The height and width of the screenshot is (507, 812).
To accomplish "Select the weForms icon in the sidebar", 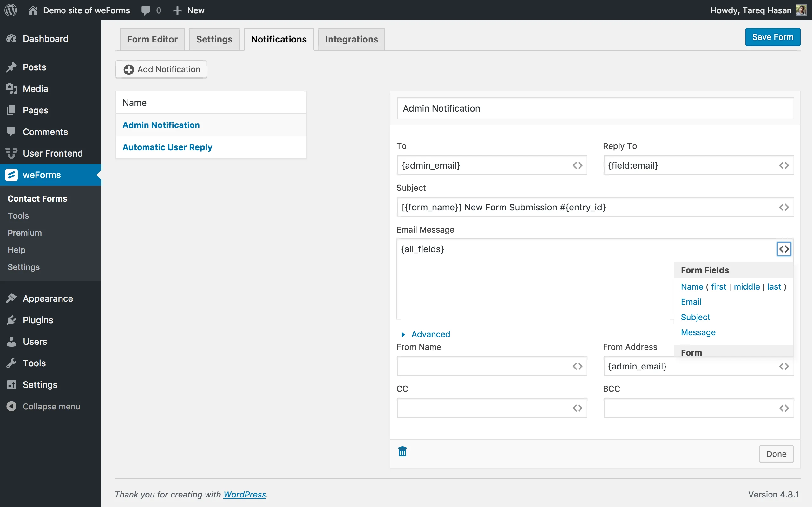I will tap(11, 175).
